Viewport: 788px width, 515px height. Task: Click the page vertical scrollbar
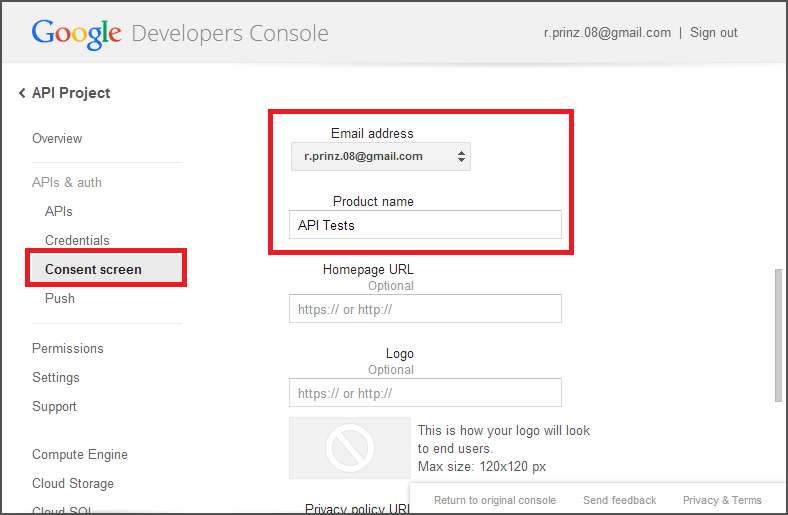(x=778, y=335)
